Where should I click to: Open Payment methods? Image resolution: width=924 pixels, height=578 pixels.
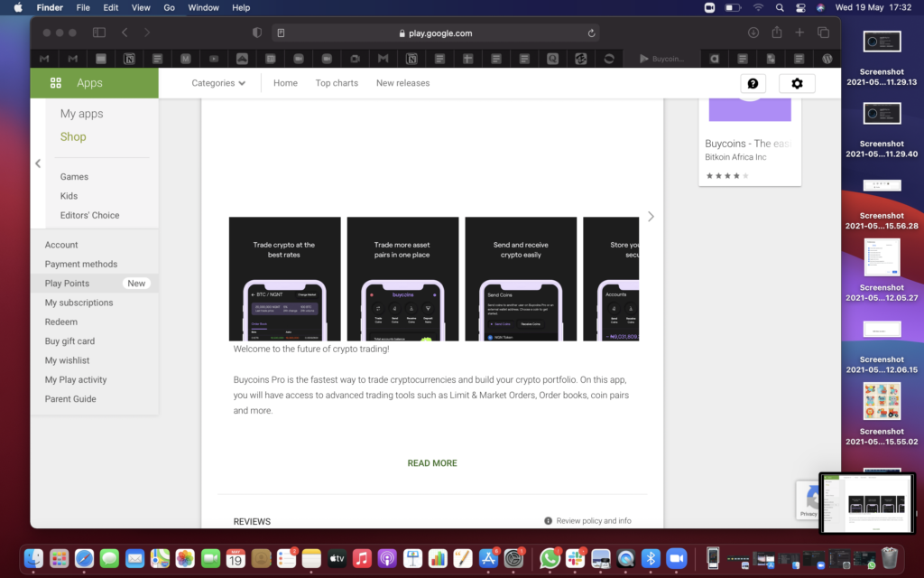tap(81, 265)
